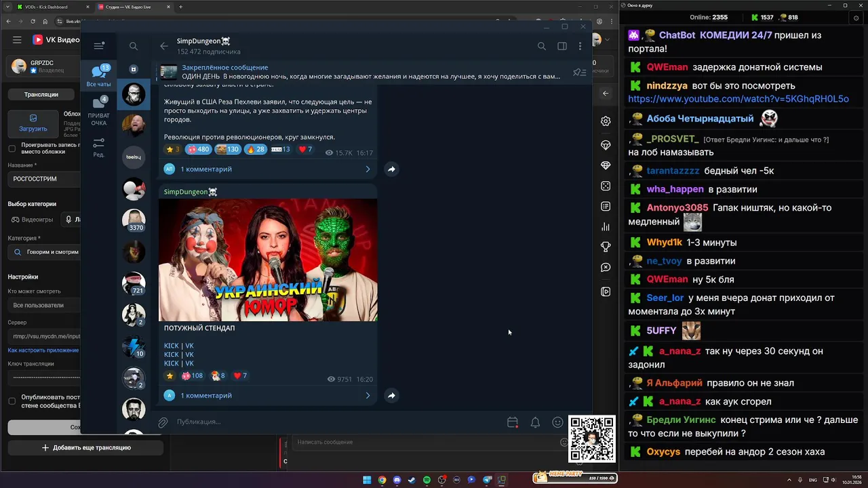The image size is (868, 488).
Task: Open the pinned message 'ОДИН ДЕНЬ'
Action: 370,72
